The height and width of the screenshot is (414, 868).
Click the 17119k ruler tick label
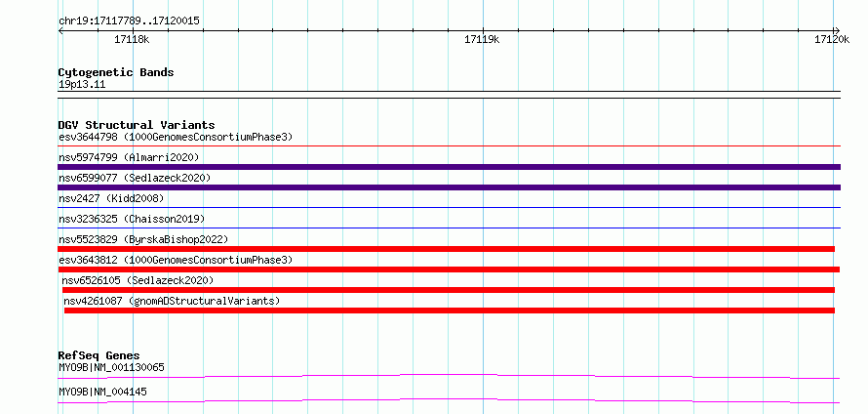tap(482, 39)
